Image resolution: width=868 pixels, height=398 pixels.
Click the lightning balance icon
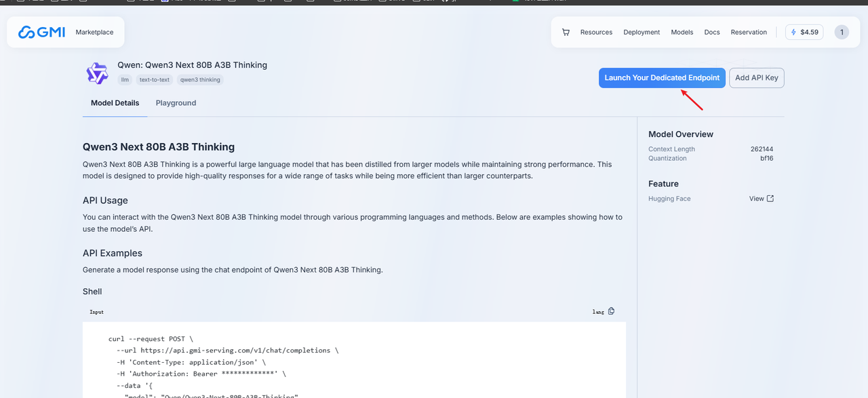pyautogui.click(x=794, y=32)
